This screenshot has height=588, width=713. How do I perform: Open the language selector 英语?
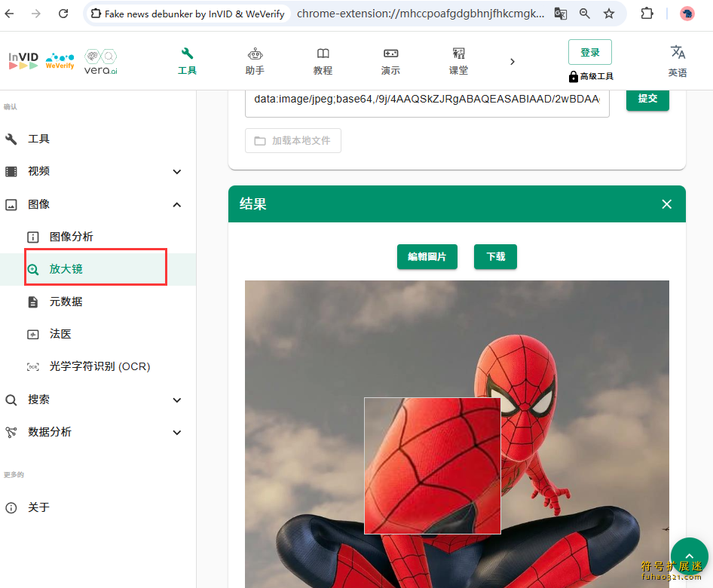[x=678, y=61]
